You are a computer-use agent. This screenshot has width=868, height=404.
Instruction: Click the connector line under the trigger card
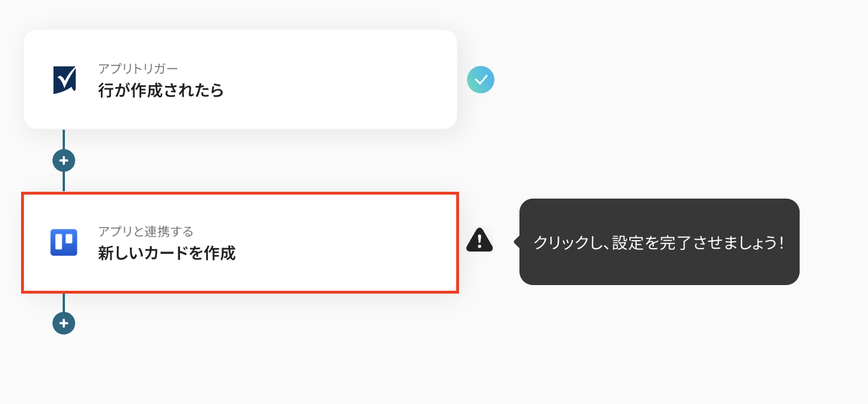(64, 139)
